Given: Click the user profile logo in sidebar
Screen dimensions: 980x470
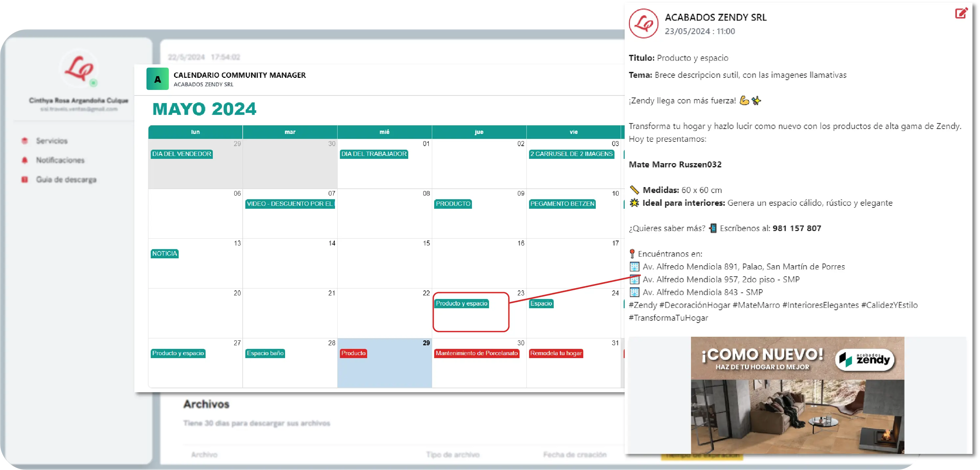Looking at the screenshot, I should (x=79, y=69).
